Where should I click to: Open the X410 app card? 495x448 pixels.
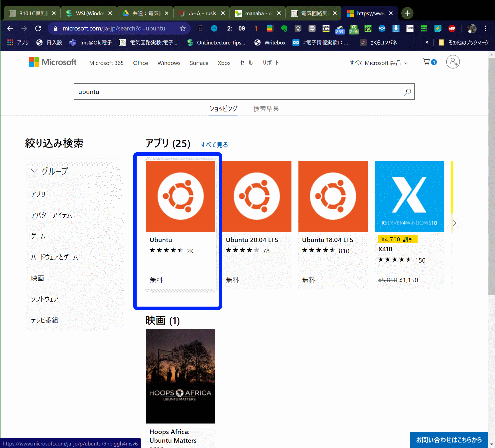coord(409,225)
